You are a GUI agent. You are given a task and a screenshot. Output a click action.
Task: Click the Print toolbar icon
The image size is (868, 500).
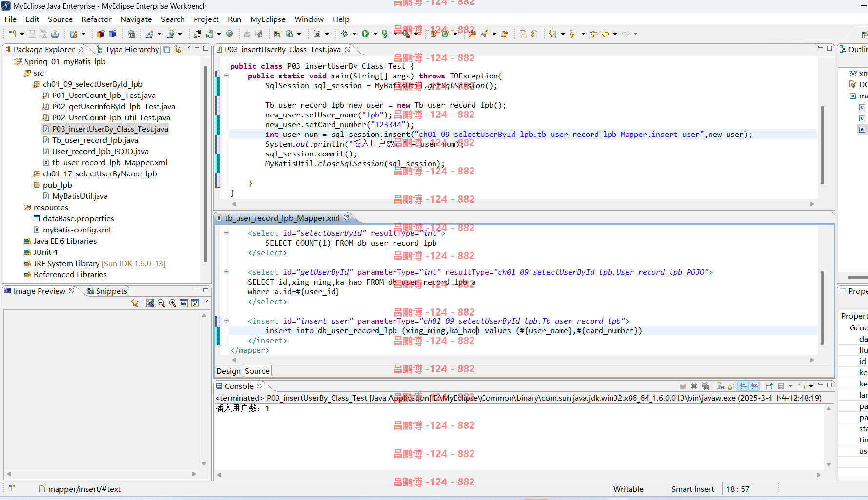55,34
